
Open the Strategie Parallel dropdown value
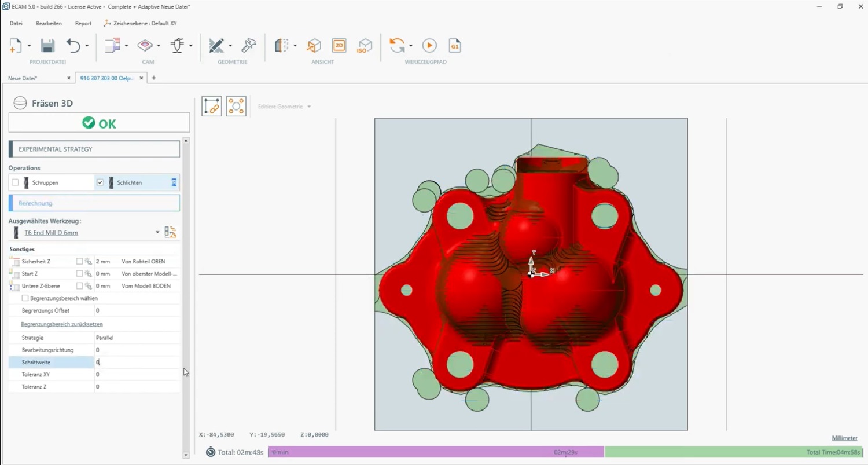(136, 338)
